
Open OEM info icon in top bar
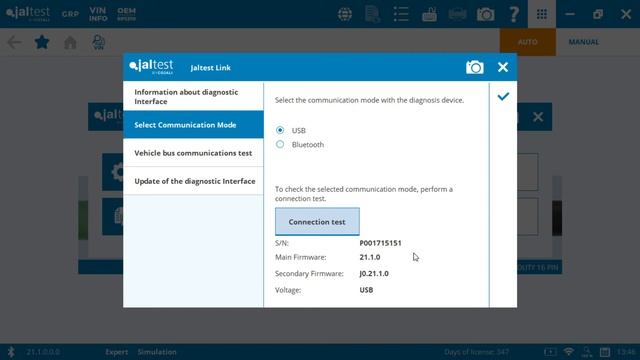point(126,14)
